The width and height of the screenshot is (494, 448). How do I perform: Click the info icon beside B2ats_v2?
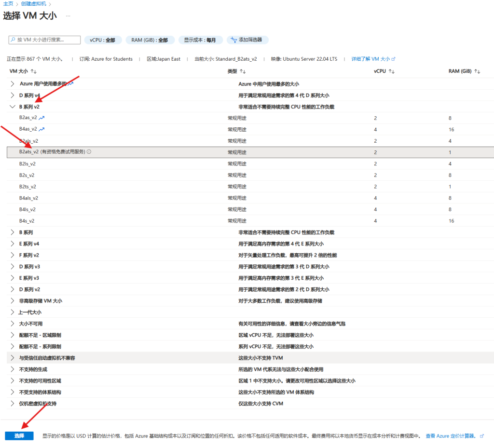click(89, 152)
